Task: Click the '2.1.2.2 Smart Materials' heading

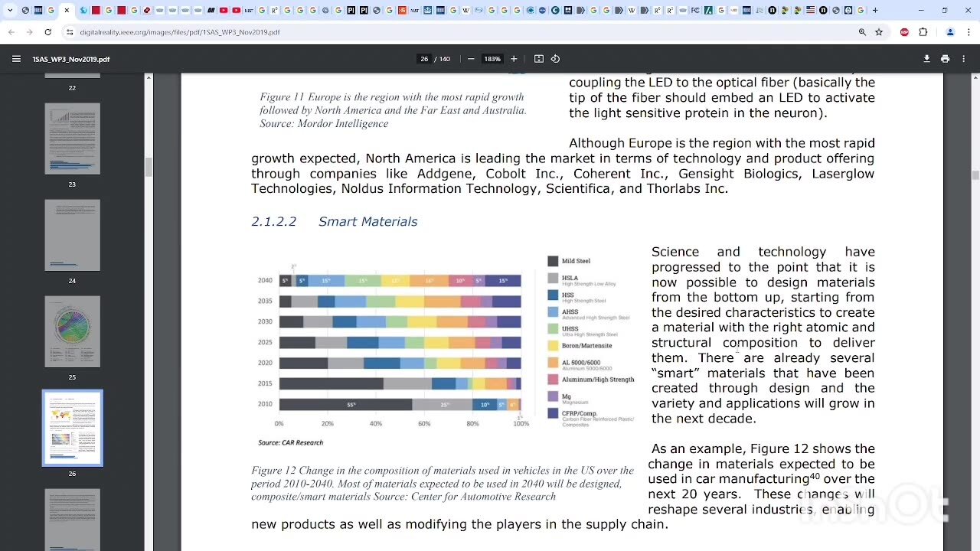Action: point(335,221)
